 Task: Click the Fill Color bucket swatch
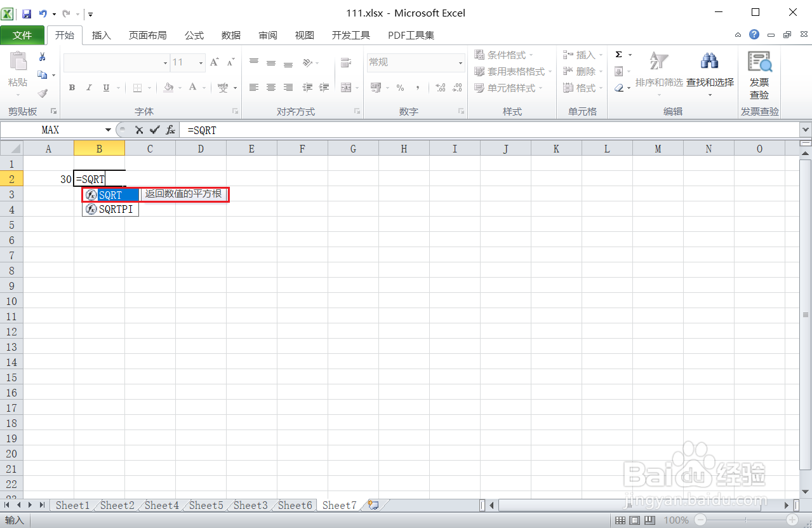(x=168, y=88)
